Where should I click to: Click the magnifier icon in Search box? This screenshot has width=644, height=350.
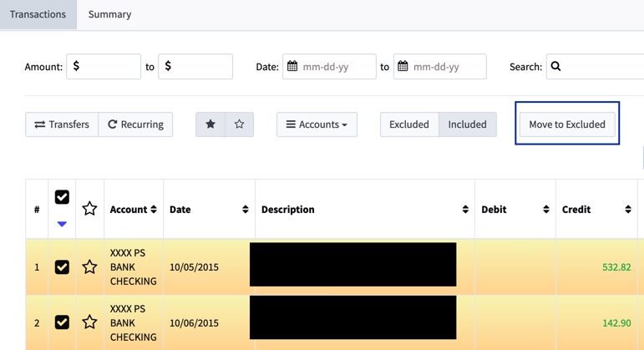tap(555, 66)
